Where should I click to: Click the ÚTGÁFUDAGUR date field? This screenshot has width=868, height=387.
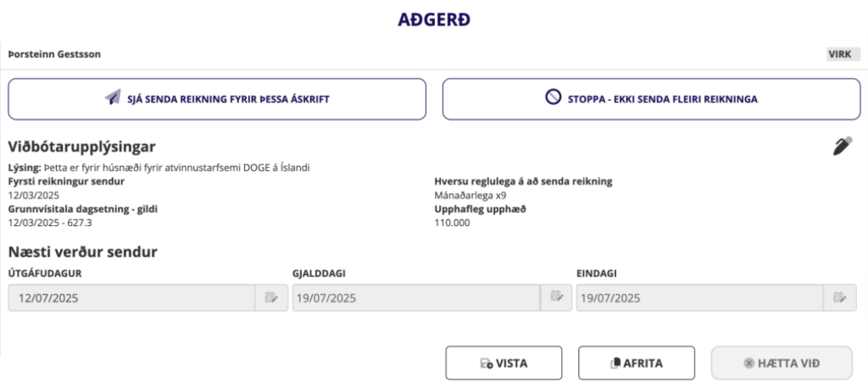131,297
